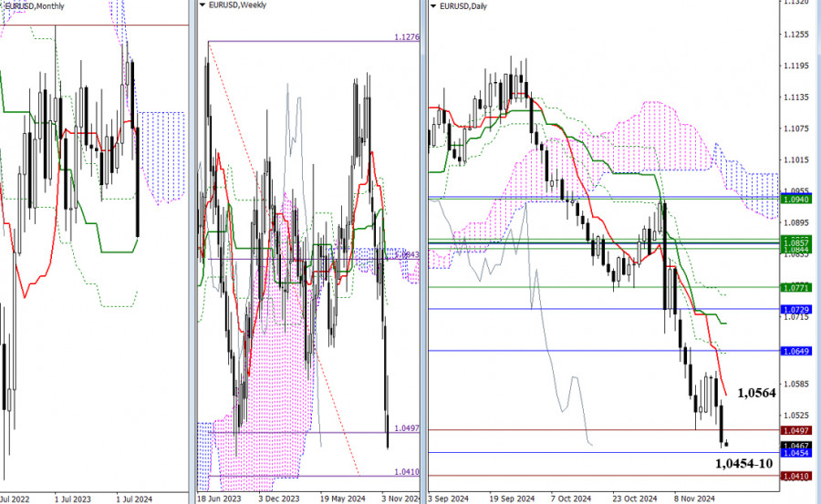Click the 1.1015 value on Daily price scale
The width and height of the screenshot is (821, 504).
pyautogui.click(x=796, y=160)
